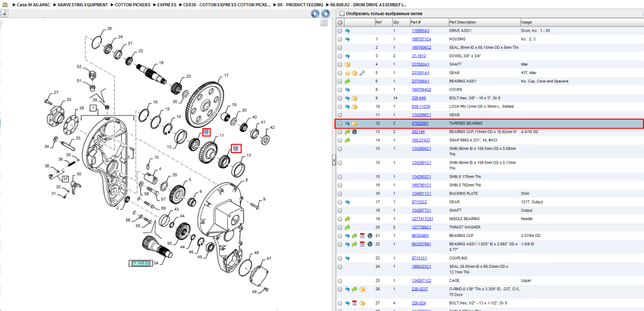Collapse the panel splitter between diagram and list
Screen dimensions: 644x311
333,160
